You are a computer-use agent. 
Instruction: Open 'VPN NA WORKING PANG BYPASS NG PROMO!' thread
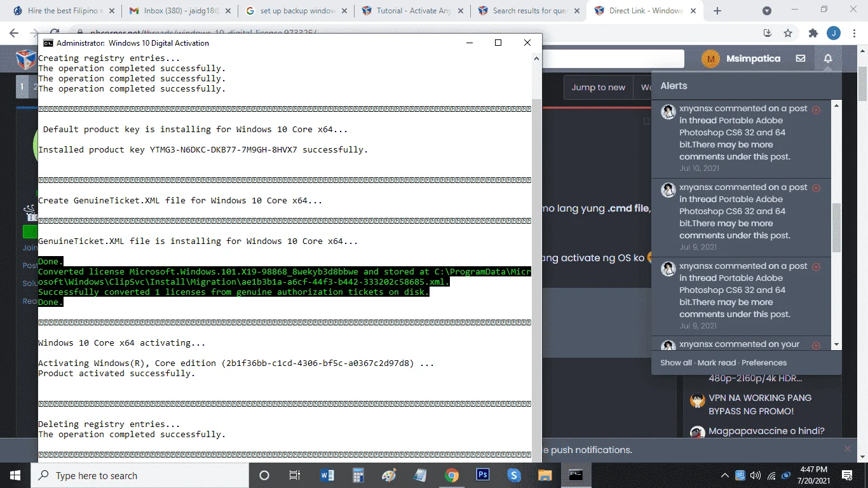pos(760,404)
